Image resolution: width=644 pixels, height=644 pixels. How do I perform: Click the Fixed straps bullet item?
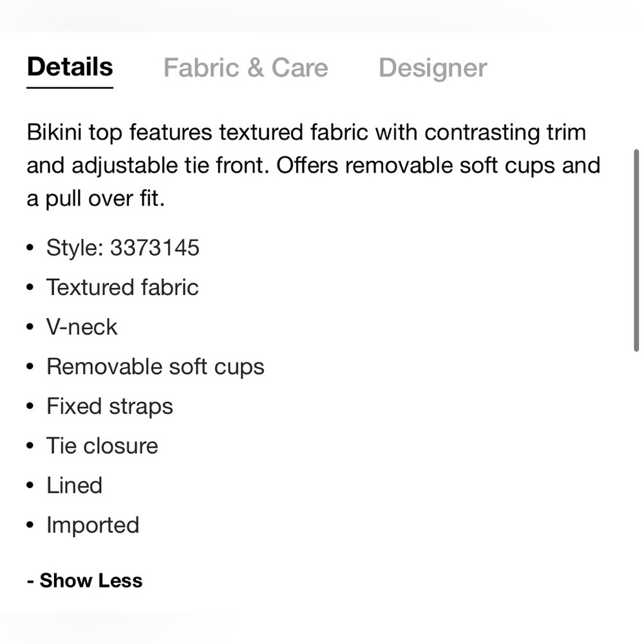point(109,406)
